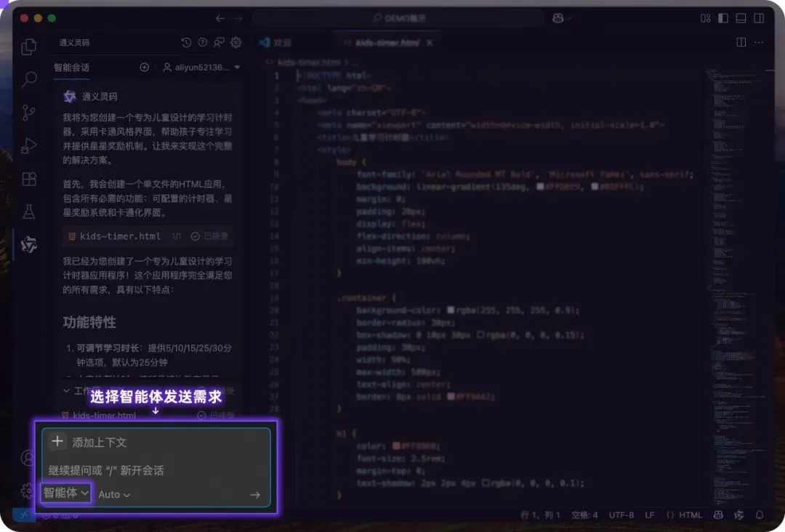Open the remote window indicator
The image size is (785, 532).
23,515
